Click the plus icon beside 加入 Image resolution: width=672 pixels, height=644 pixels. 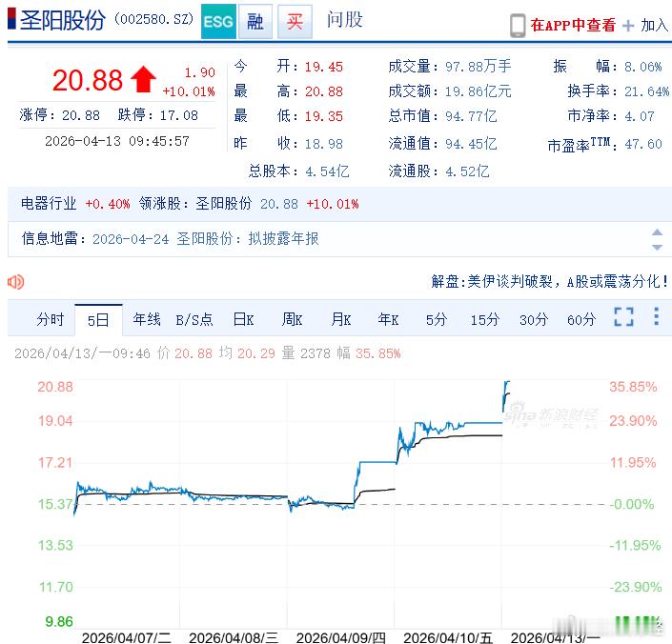[x=628, y=26]
